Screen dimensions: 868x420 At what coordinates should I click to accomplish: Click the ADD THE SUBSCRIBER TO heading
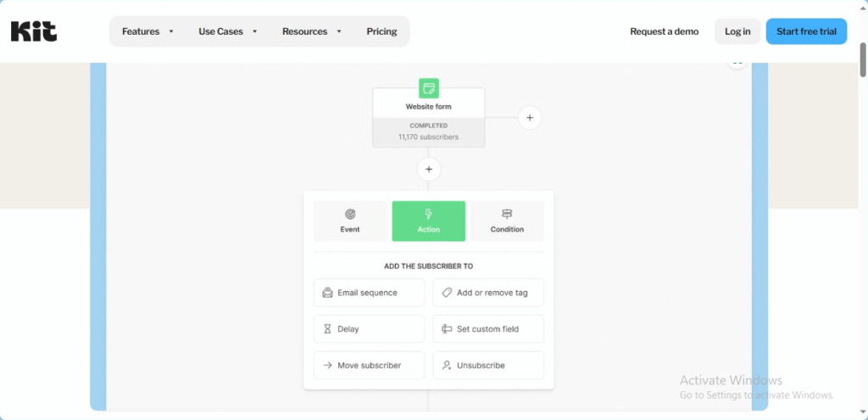(x=428, y=266)
